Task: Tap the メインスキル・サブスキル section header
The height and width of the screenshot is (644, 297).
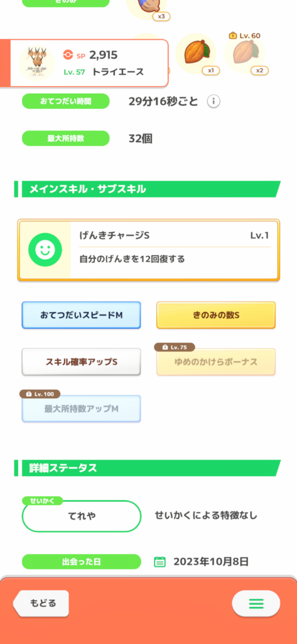Action: pos(148,189)
